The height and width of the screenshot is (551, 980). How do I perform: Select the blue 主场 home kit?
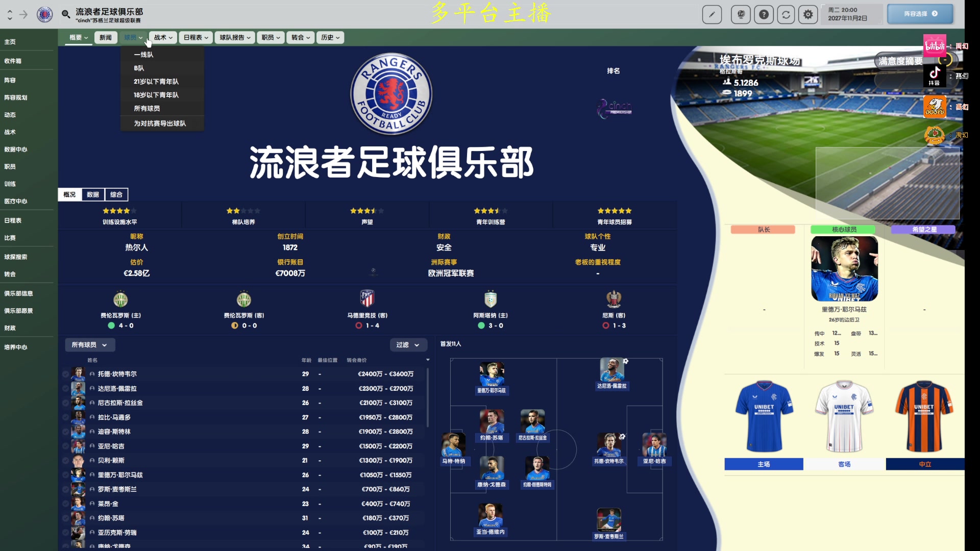coord(763,464)
